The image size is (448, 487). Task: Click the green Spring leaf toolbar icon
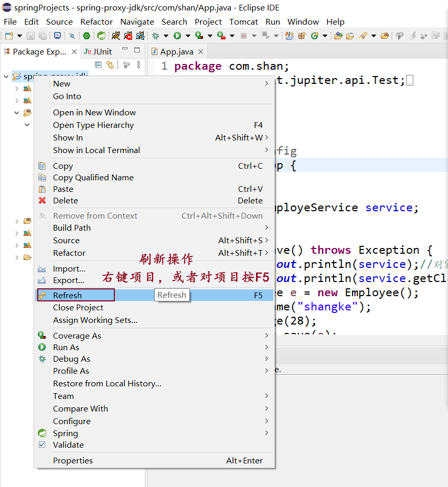(101, 36)
